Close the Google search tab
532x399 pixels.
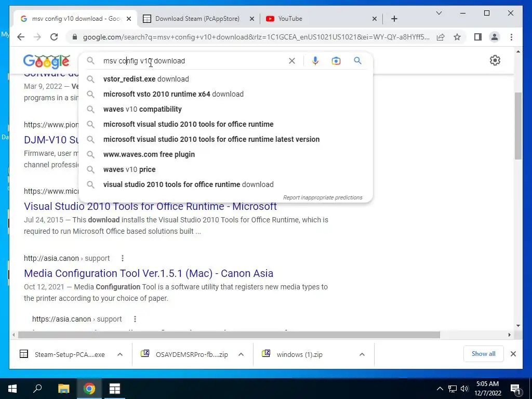[129, 19]
